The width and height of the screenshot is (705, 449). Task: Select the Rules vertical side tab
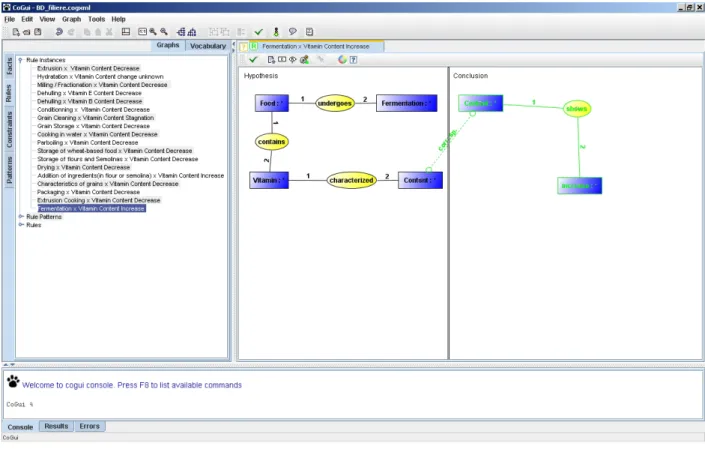[x=9, y=93]
